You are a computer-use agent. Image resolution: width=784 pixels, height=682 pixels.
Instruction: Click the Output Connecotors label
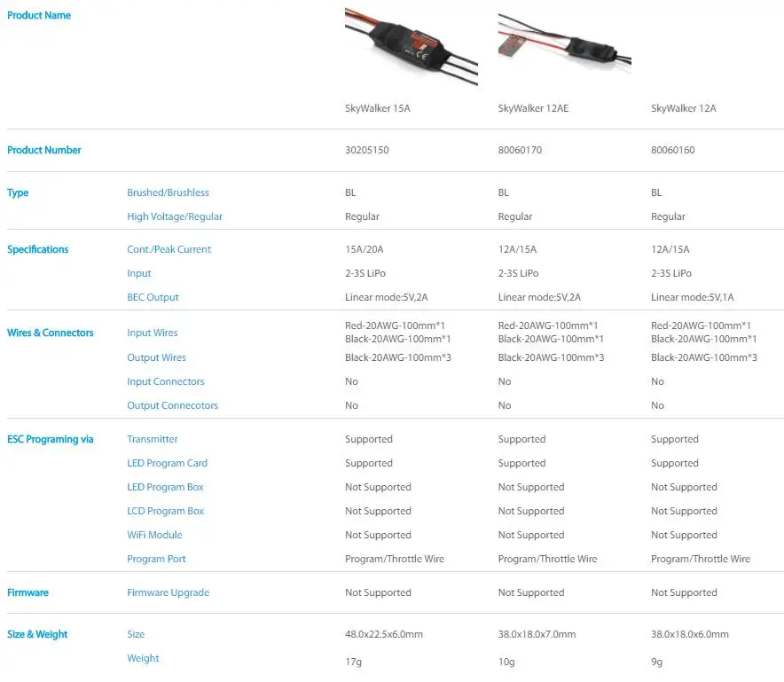click(x=173, y=405)
